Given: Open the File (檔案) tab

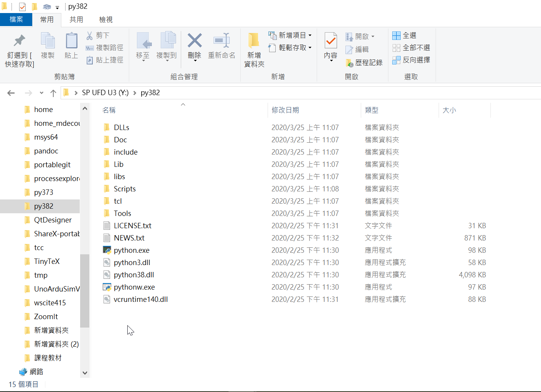Looking at the screenshot, I should [x=16, y=20].
